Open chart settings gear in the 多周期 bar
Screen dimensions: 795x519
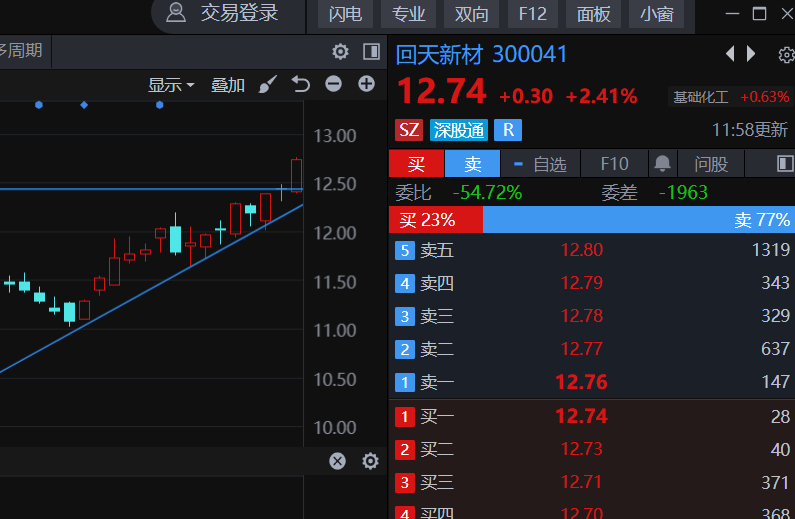click(x=340, y=51)
